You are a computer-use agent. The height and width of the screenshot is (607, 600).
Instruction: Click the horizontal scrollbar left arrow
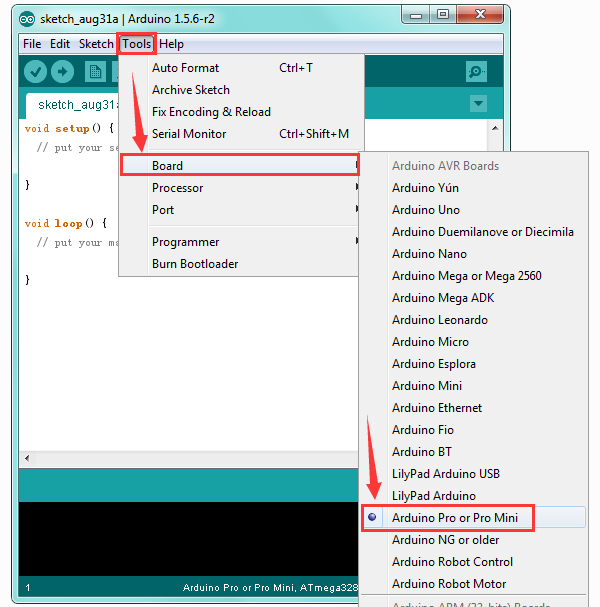point(27,458)
